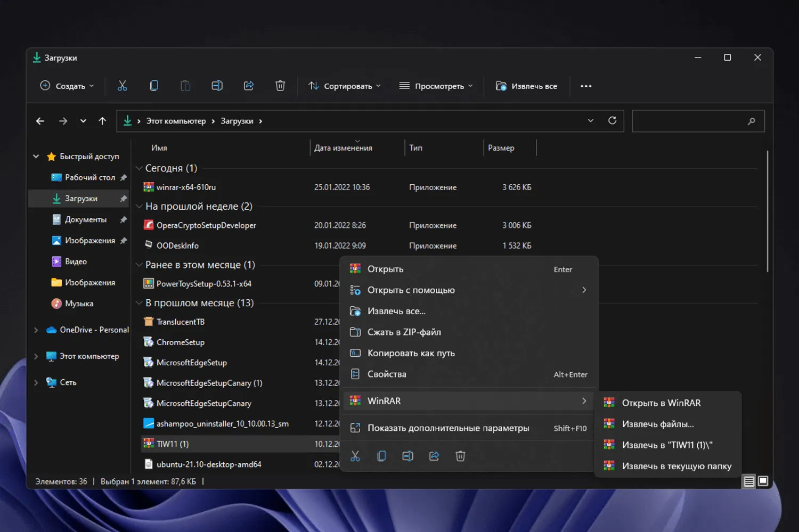The image size is (799, 532).
Task: Open the Просмотреть dropdown
Action: pyautogui.click(x=436, y=86)
